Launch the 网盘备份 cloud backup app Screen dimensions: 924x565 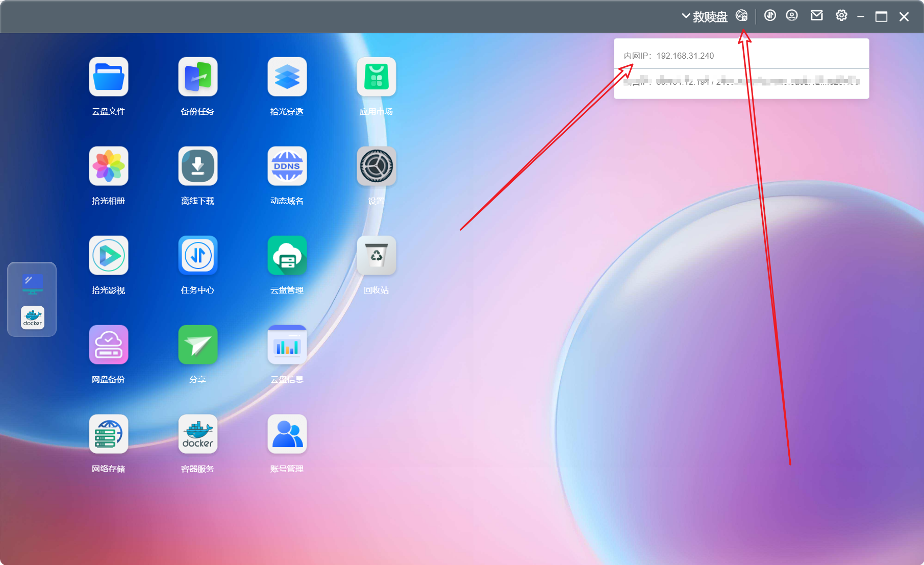[108, 345]
